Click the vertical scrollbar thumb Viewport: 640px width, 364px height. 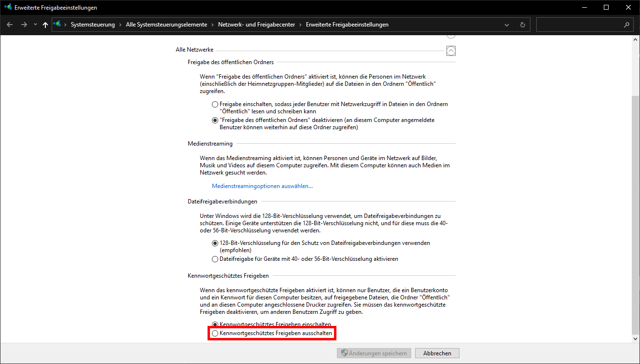coord(635,215)
